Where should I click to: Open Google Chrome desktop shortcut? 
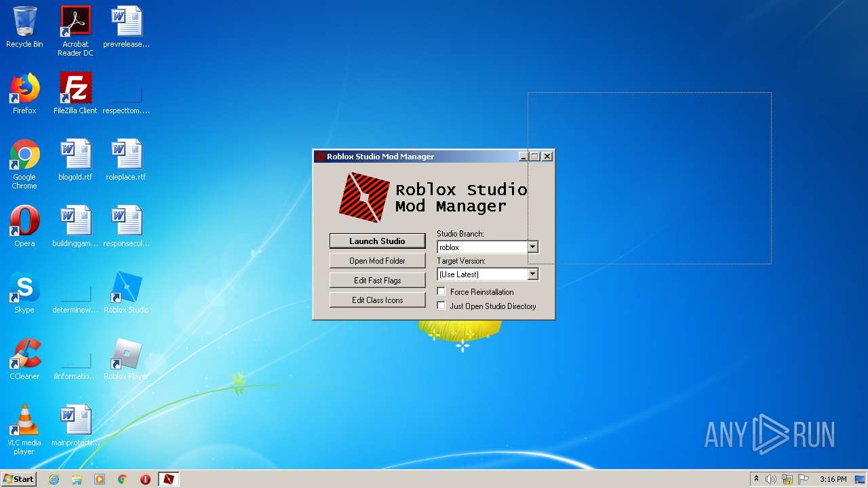(24, 164)
